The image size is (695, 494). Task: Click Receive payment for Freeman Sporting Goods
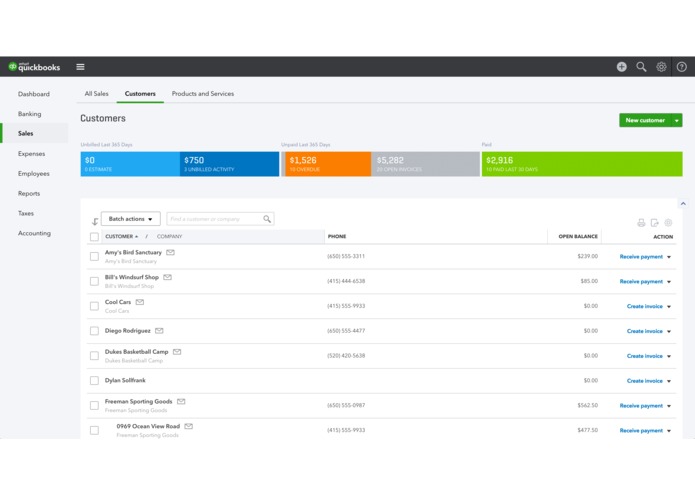(x=641, y=406)
